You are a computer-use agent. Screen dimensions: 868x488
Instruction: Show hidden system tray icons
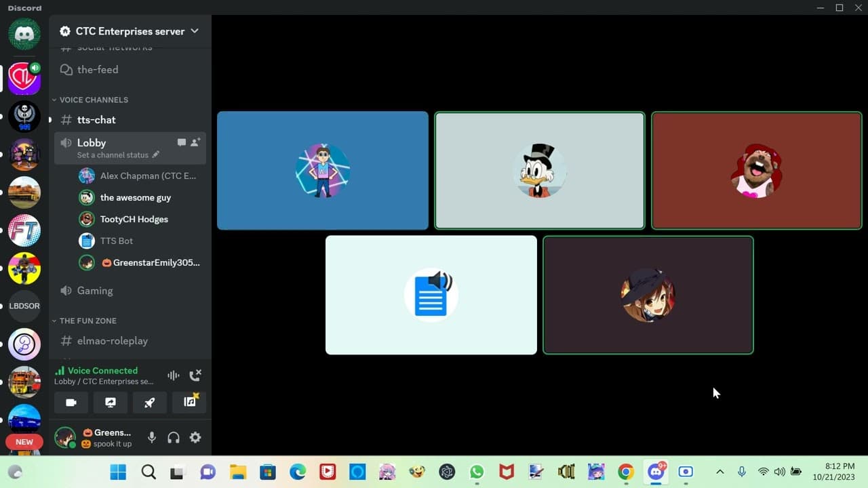(x=720, y=472)
